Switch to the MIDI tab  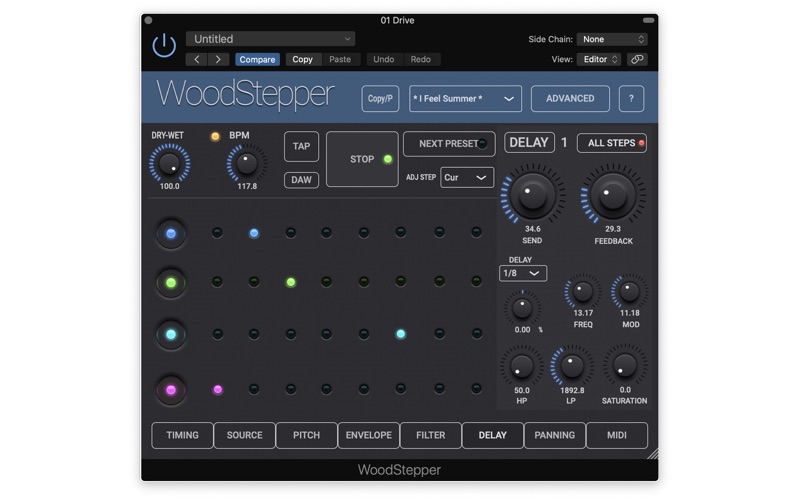coord(617,435)
